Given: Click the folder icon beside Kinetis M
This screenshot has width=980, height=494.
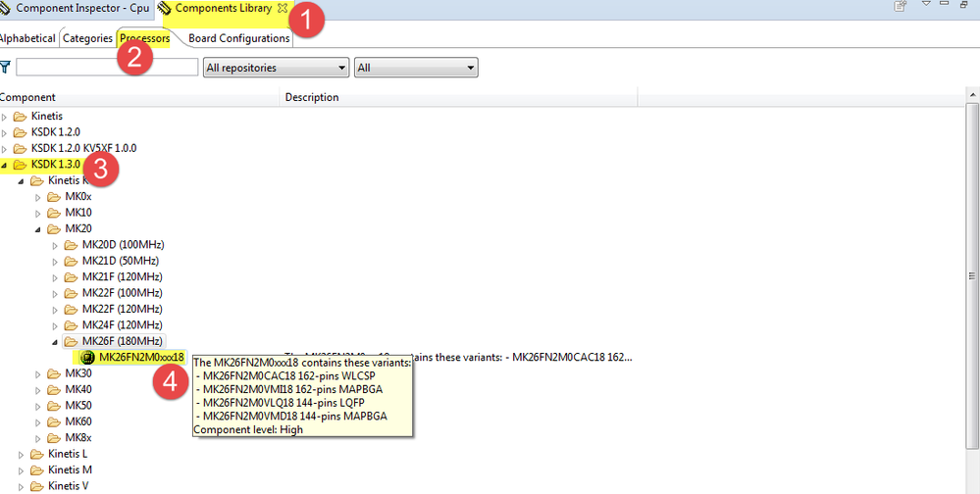Looking at the screenshot, I should pyautogui.click(x=37, y=470).
